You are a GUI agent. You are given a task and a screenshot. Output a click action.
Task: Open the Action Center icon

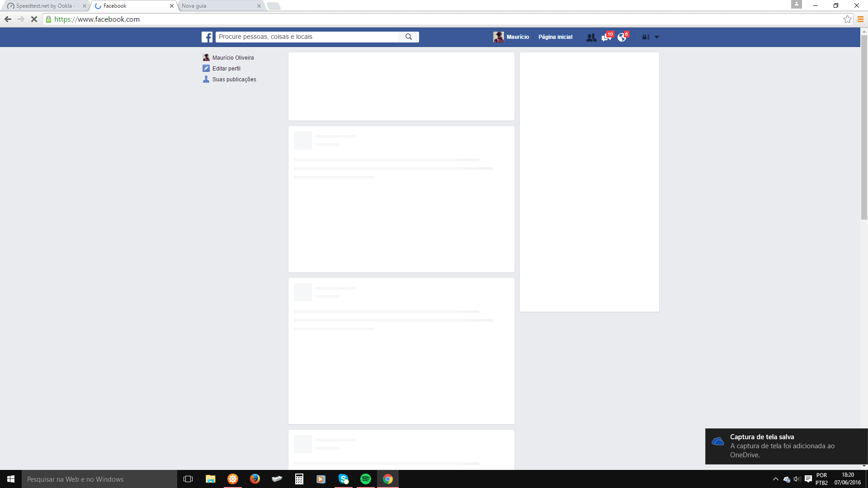808,479
